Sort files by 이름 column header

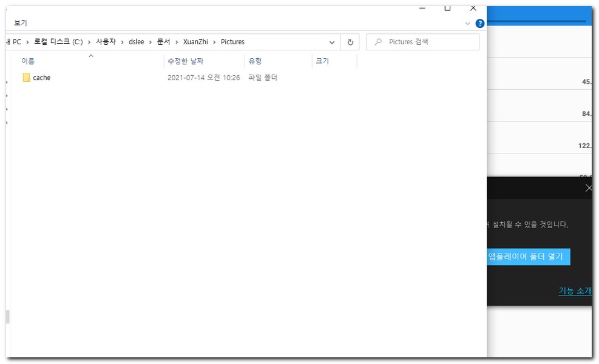(29, 62)
